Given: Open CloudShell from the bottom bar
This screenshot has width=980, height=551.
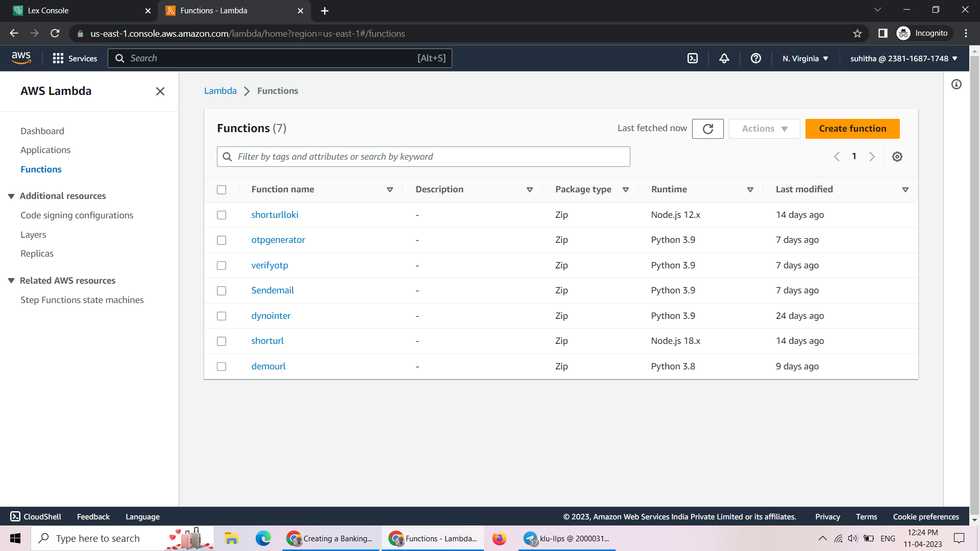Looking at the screenshot, I should (x=35, y=516).
